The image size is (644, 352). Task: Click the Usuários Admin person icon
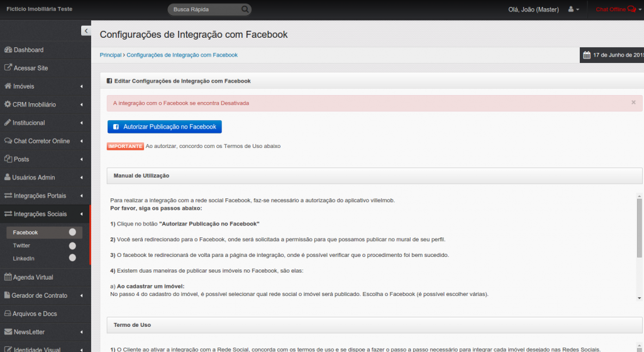[8, 177]
